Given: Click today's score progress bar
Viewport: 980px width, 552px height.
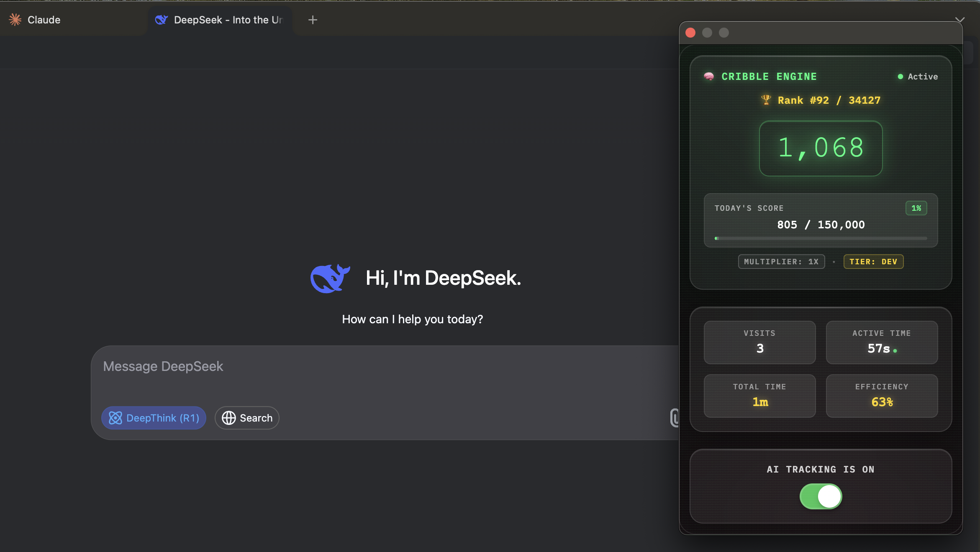Looking at the screenshot, I should point(821,238).
